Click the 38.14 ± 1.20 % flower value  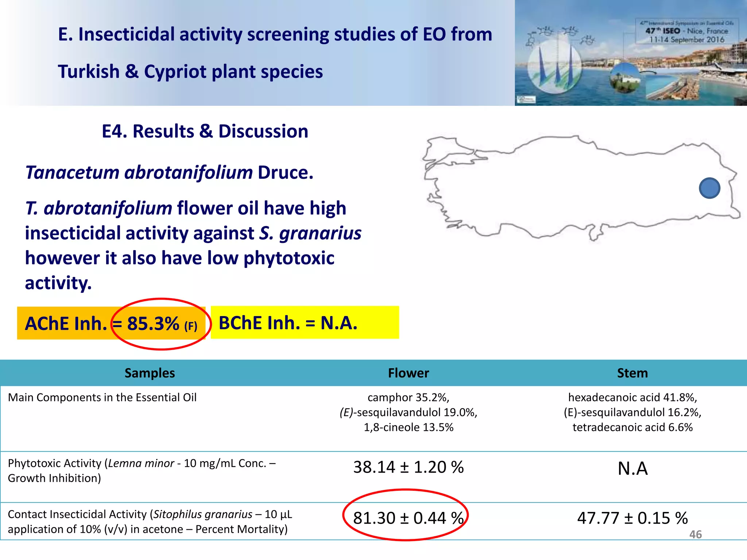pyautogui.click(x=408, y=467)
